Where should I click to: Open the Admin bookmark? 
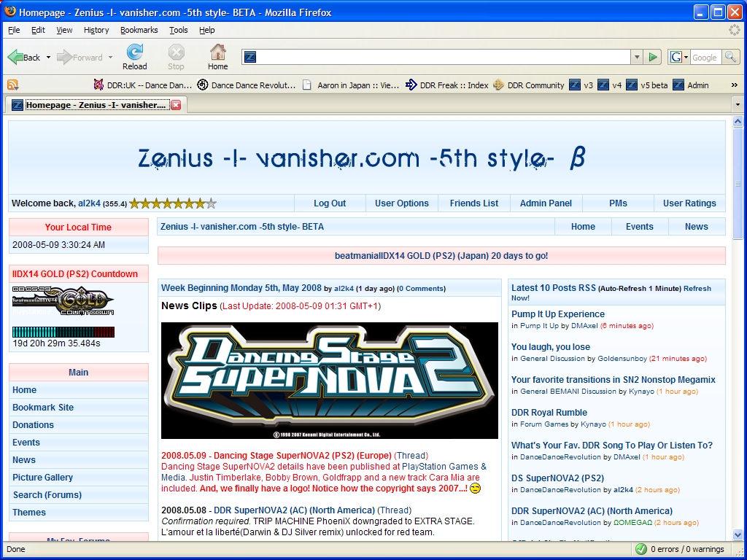click(692, 85)
